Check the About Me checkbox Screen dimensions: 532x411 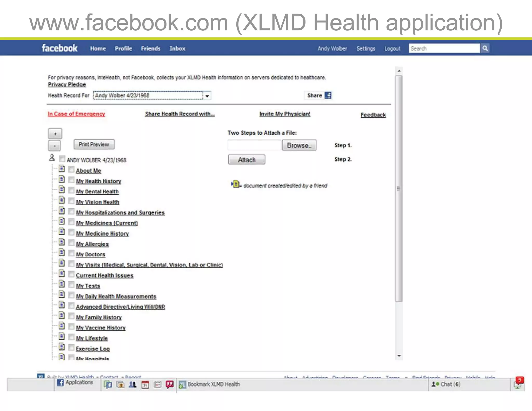[71, 170]
